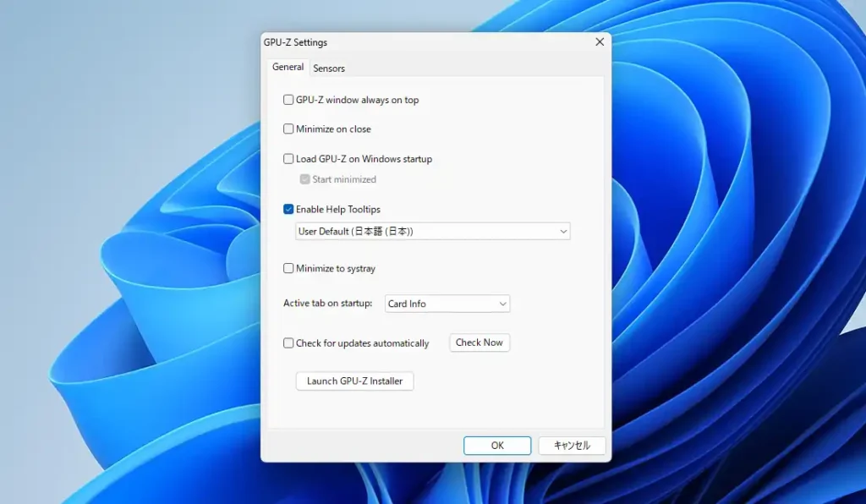
Task: Confirm settings with the OK button
Action: pos(496,446)
